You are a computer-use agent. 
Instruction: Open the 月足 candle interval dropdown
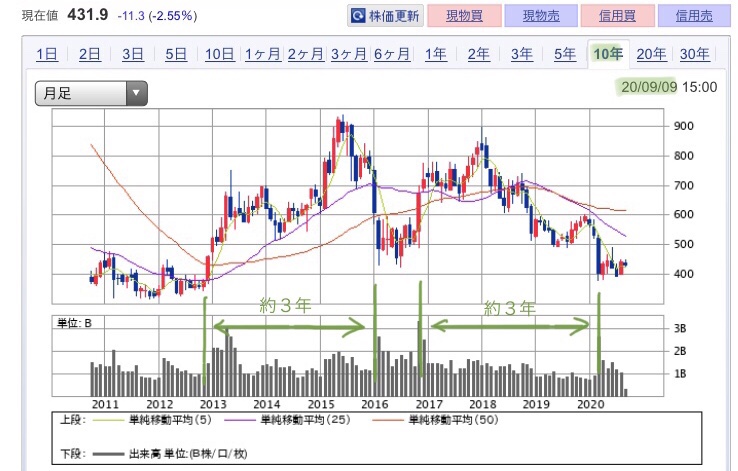point(91,93)
